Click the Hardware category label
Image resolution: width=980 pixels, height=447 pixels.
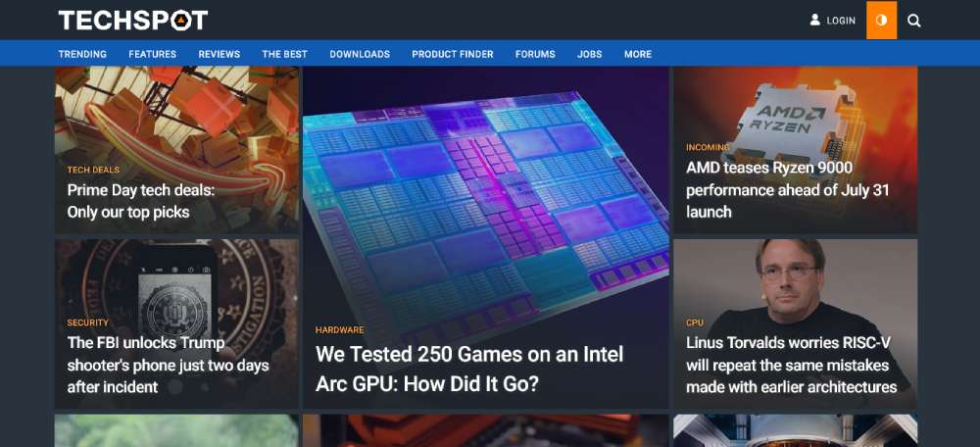[x=339, y=330]
